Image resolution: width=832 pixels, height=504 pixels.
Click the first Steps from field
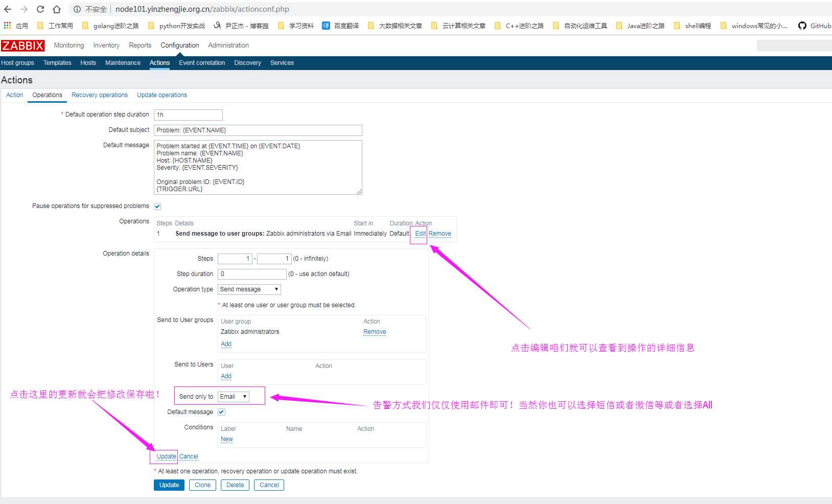[235, 259]
